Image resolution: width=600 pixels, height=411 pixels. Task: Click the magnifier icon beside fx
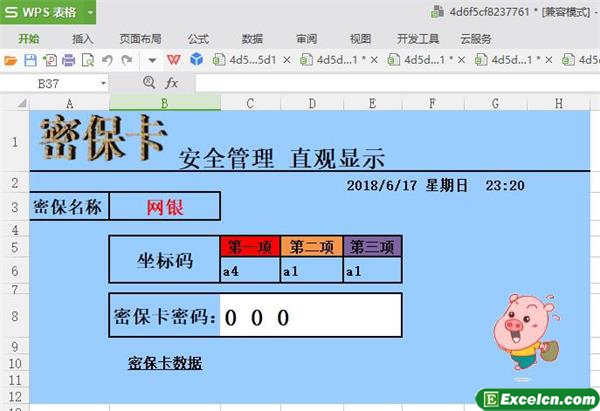pos(149,82)
